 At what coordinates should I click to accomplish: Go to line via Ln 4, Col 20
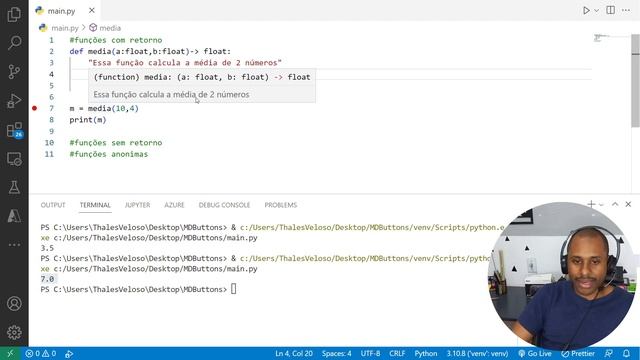[294, 353]
